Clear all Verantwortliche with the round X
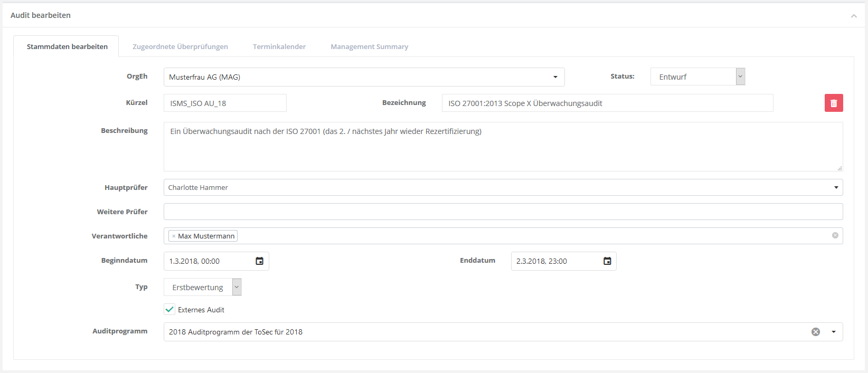868x373 pixels. (835, 235)
